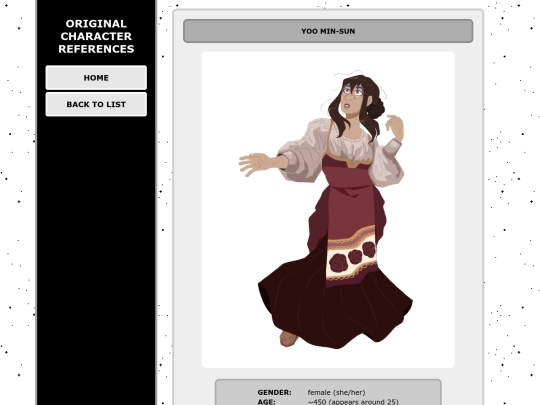Open the character illustration of Yoo Min-Sun

point(328,209)
